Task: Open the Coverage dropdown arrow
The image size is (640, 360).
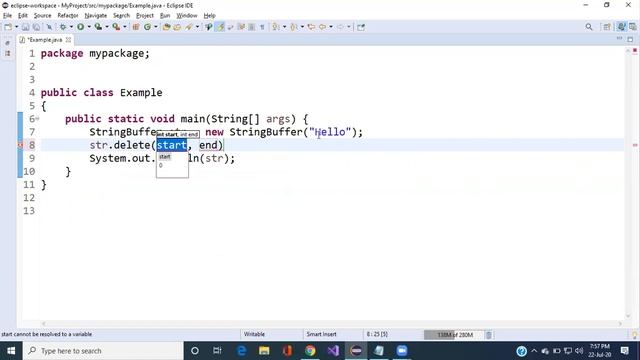Action: coord(107,27)
